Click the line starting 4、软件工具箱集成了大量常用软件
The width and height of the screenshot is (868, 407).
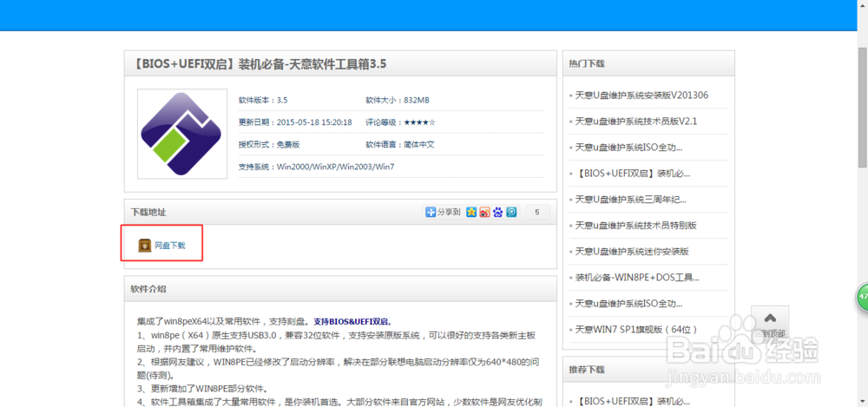coord(339,402)
